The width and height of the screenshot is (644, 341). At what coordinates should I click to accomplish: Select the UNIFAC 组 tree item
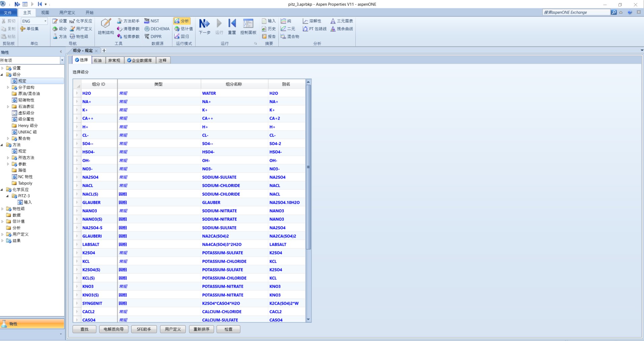point(24,132)
